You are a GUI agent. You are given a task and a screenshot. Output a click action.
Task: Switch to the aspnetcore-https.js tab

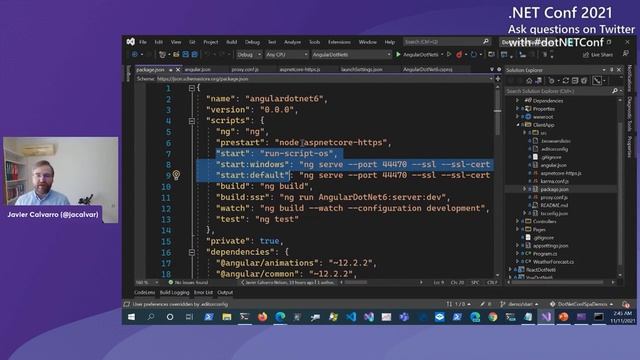pos(300,69)
